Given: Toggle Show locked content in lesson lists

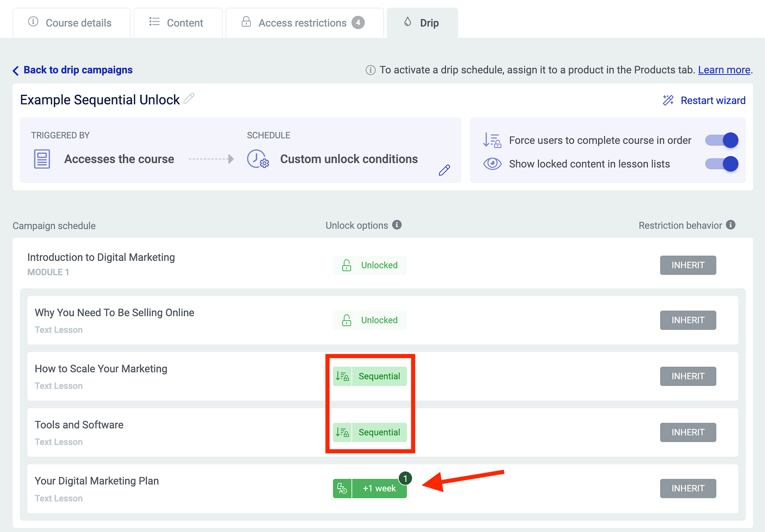Looking at the screenshot, I should [722, 164].
